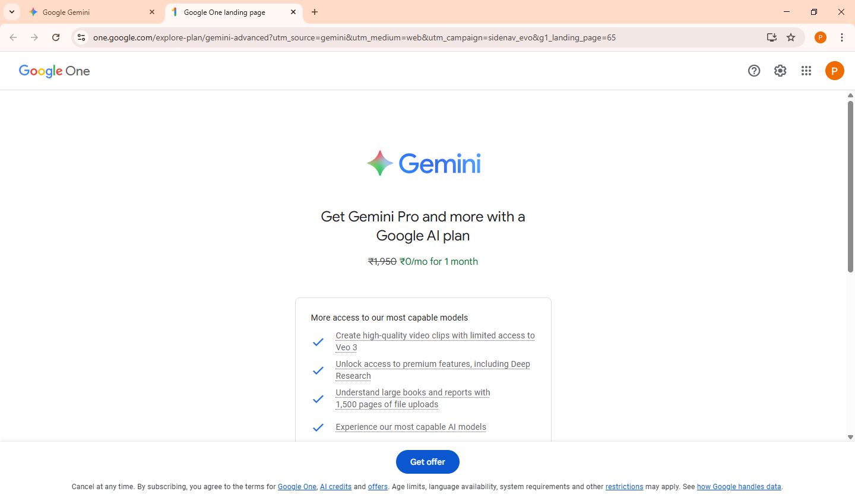Viewport: 855px width, 504px height.
Task: Close the Google One landing page tab
Action: [293, 12]
